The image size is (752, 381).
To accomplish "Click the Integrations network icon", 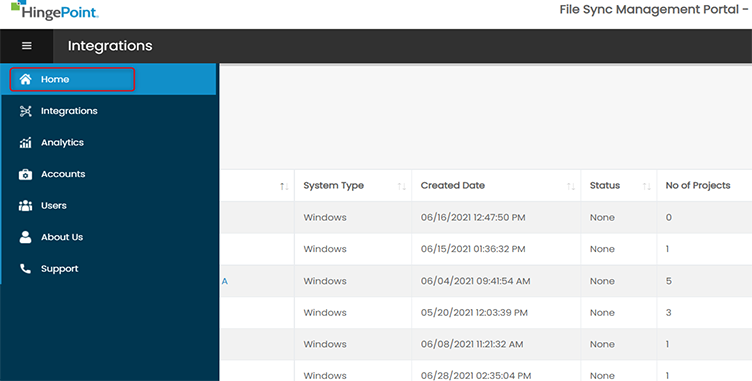I will [25, 111].
